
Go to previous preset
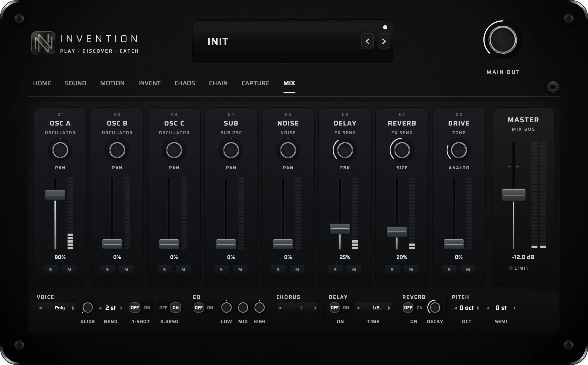367,41
